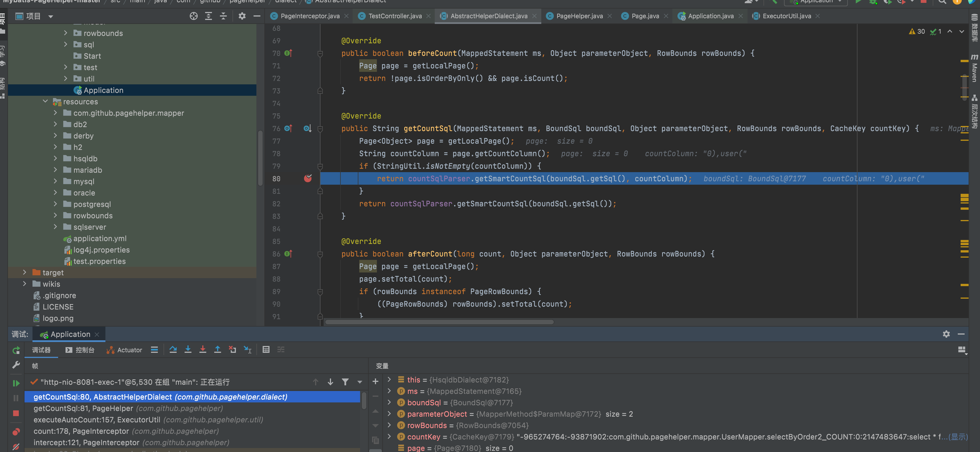The image size is (980, 452).
Task: Click the (显示) link on the countKey value
Action: point(958,437)
